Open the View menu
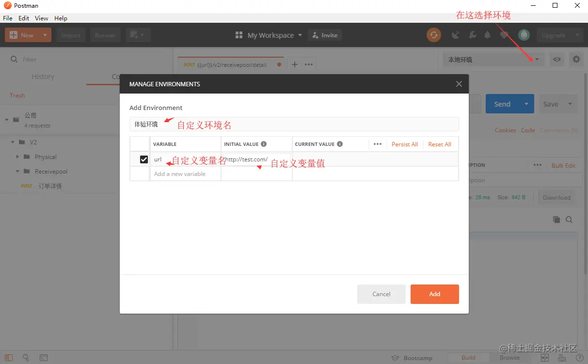The width and height of the screenshot is (588, 364). point(42,18)
